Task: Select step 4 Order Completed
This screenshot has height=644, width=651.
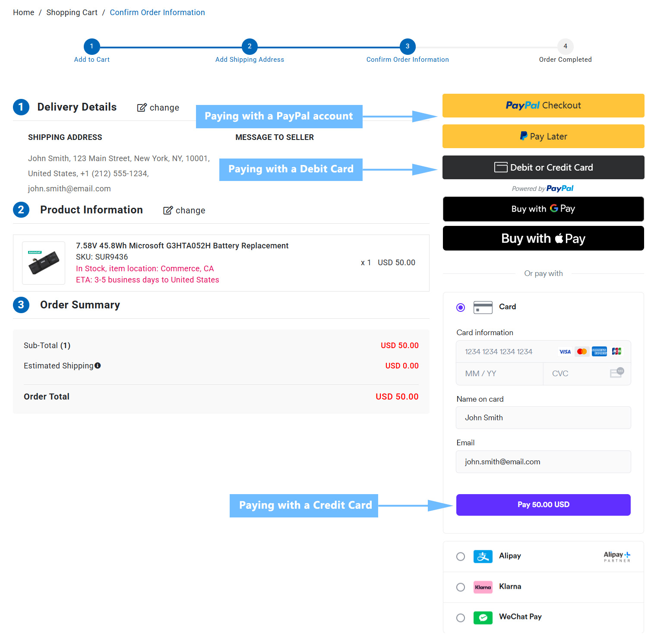Action: point(565,46)
